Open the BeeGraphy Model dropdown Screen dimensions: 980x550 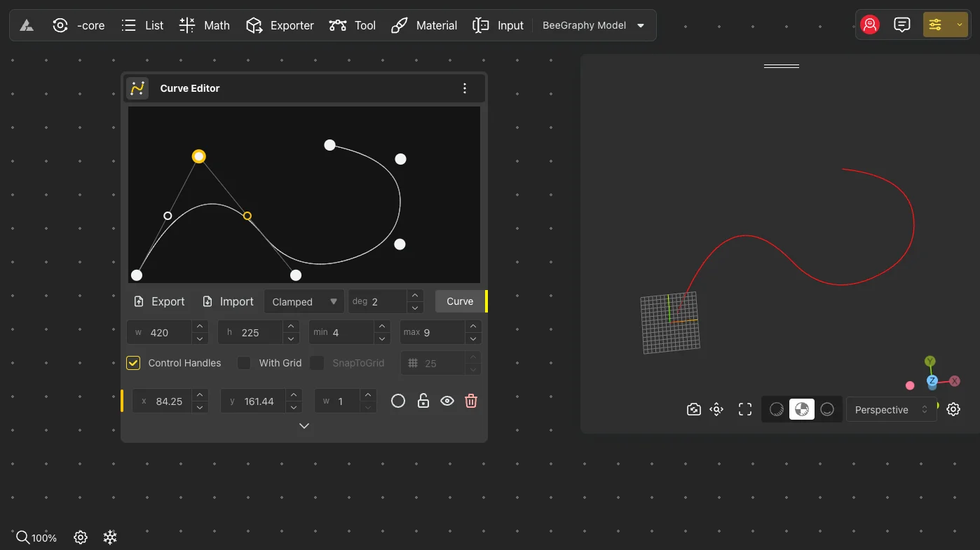[x=592, y=25]
